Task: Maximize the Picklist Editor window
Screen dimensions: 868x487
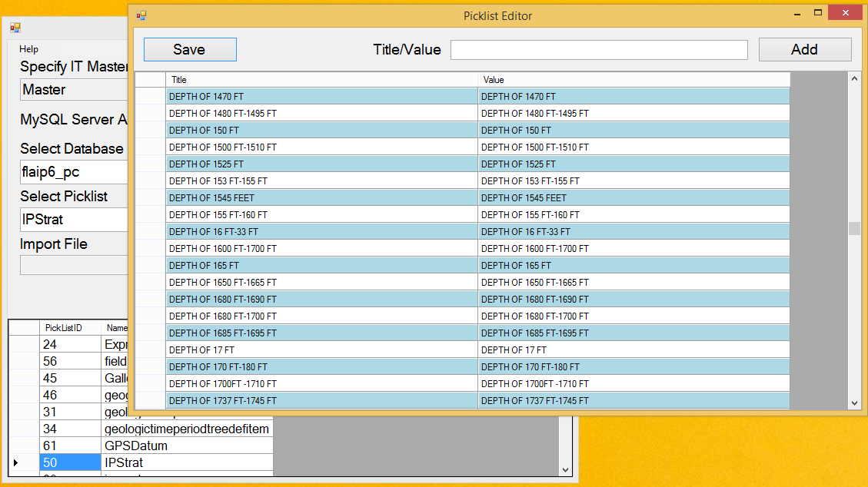Action: (x=818, y=14)
